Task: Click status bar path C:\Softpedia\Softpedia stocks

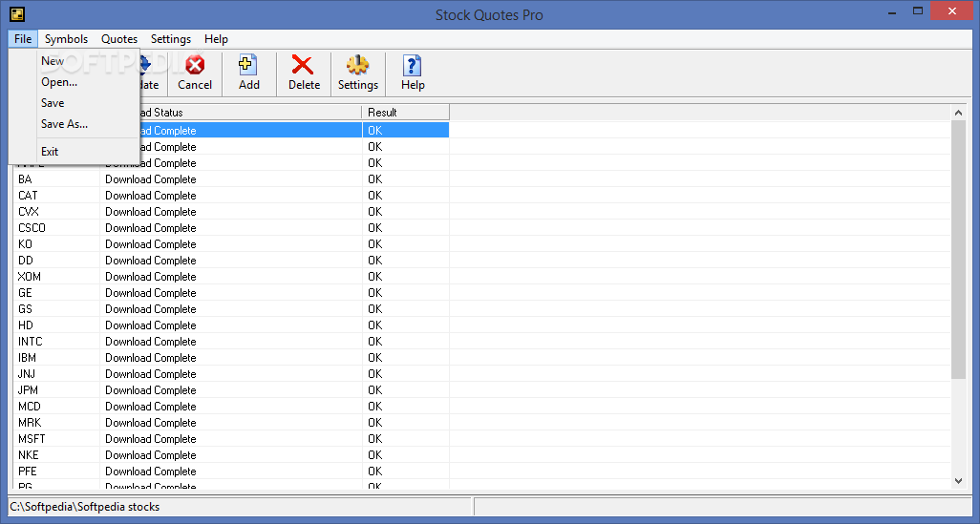Action: [x=85, y=507]
